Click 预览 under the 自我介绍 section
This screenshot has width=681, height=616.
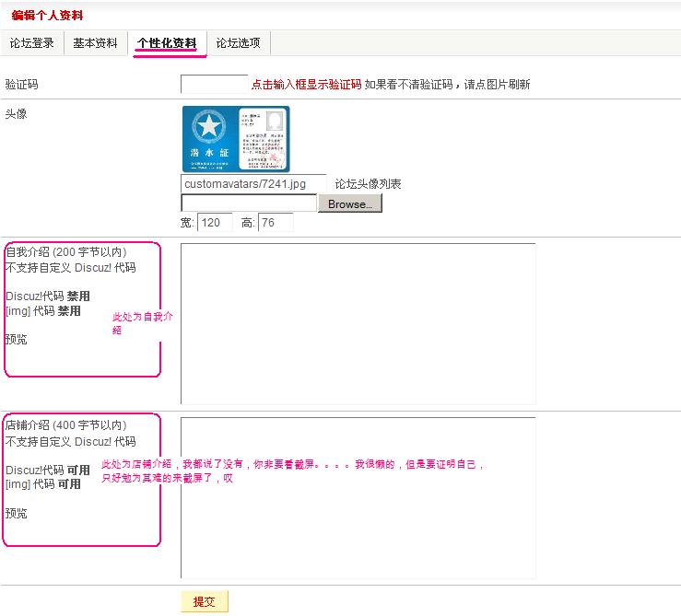pos(17,340)
